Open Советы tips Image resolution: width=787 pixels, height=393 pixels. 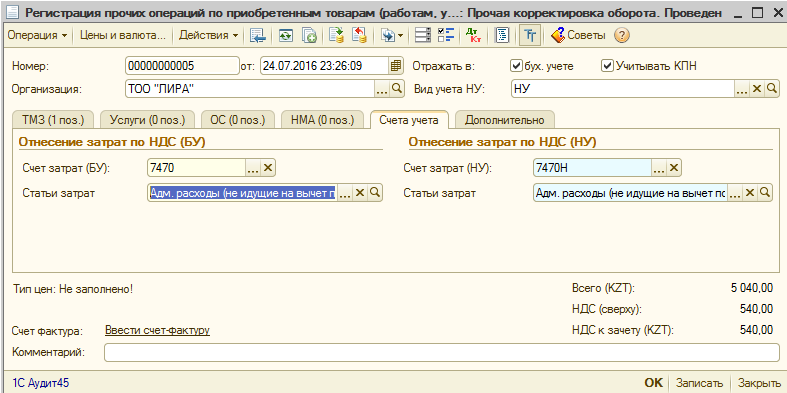coord(578,36)
